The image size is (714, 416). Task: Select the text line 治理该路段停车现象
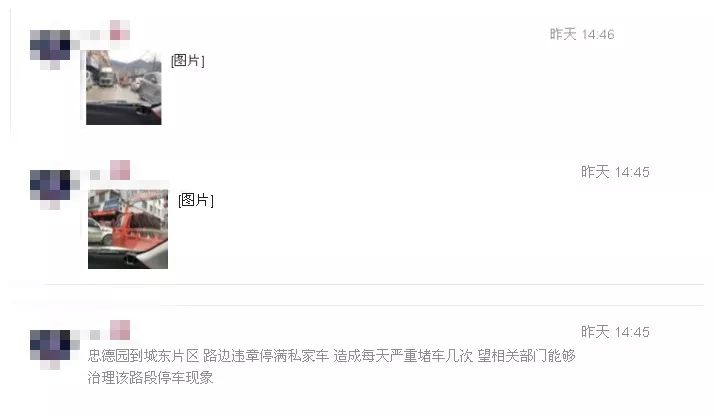150,377
